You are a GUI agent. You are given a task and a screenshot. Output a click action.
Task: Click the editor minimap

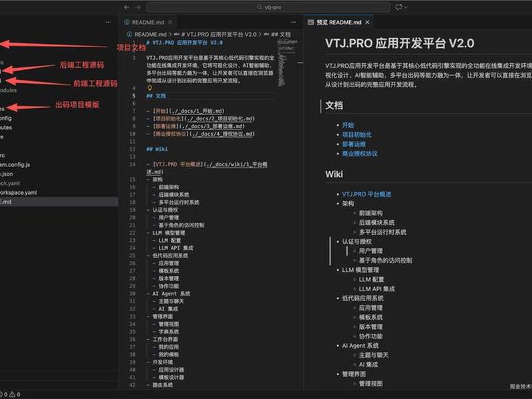coord(287,63)
